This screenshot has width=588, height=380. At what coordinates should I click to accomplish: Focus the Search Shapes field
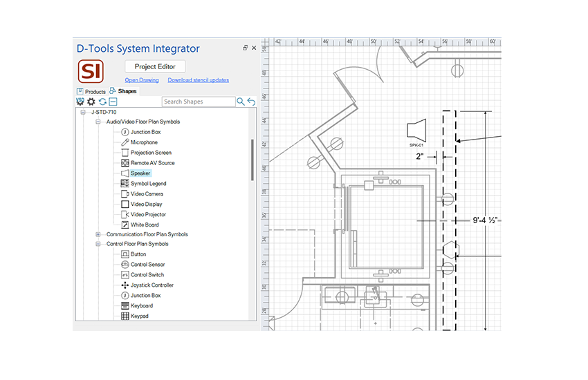click(x=199, y=102)
